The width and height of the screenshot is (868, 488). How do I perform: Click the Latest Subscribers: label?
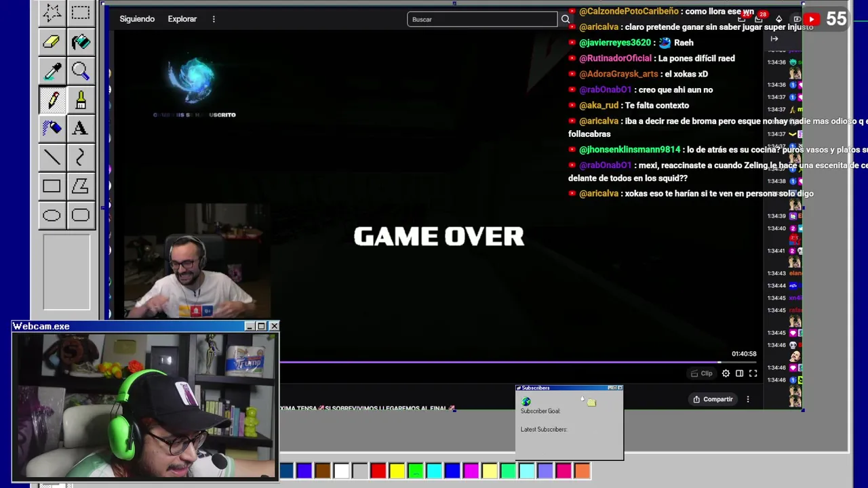(544, 429)
